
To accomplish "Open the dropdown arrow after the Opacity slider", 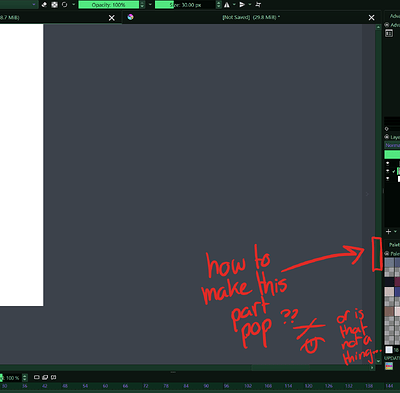I will [x=150, y=5].
